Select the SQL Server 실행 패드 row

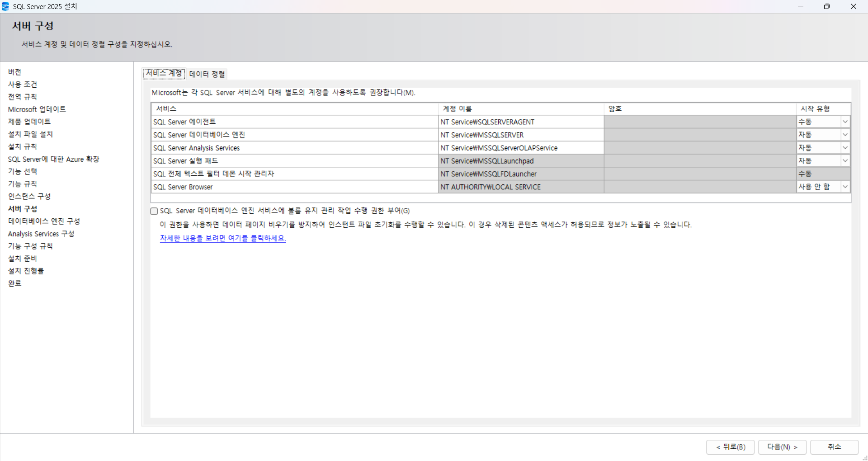(294, 161)
